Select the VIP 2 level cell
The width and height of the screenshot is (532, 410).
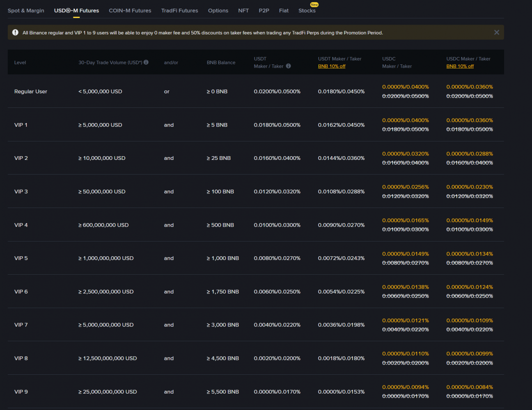tap(21, 158)
